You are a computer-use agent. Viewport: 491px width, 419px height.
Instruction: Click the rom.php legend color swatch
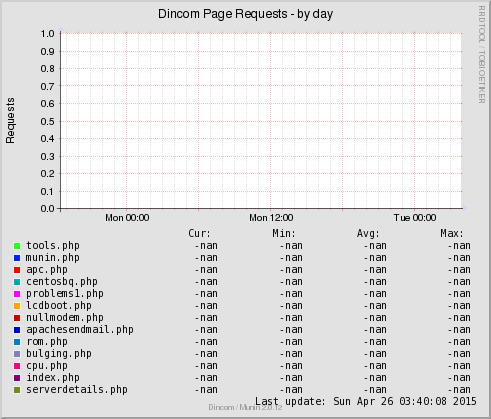coord(17,342)
